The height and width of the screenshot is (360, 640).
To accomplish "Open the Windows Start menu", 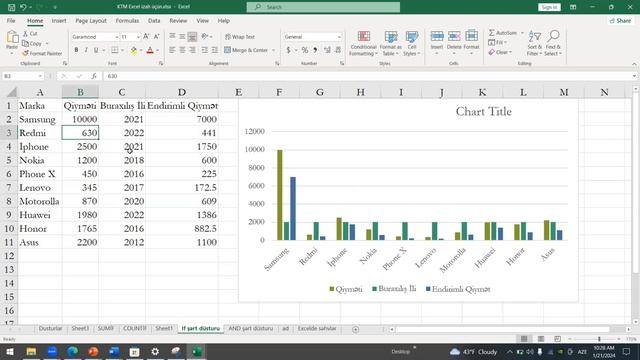I will (x=10, y=351).
